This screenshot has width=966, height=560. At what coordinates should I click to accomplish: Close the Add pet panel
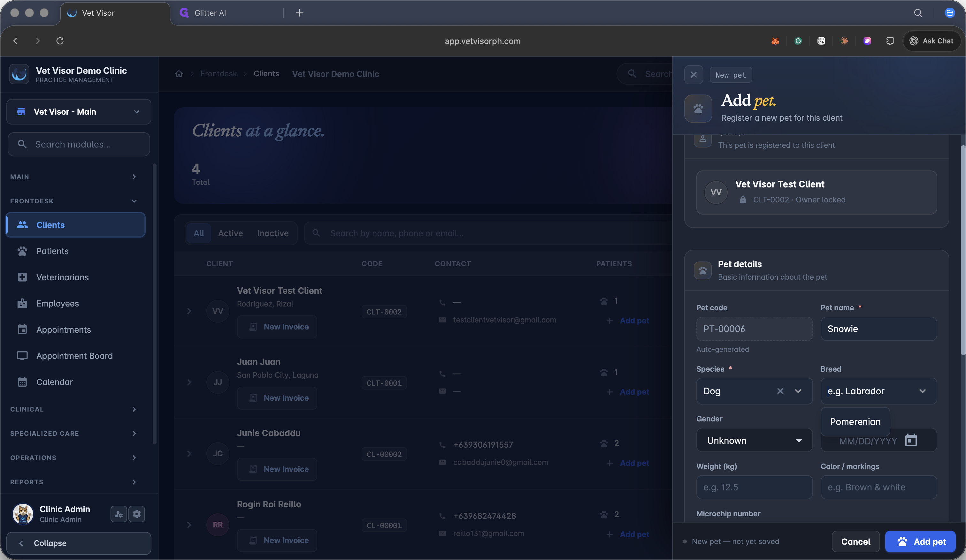pyautogui.click(x=694, y=75)
